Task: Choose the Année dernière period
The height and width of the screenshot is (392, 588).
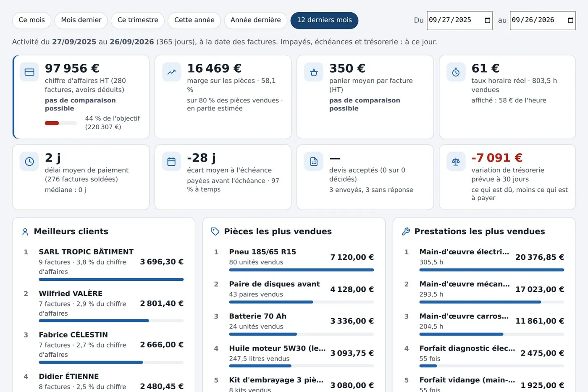Action: point(255,20)
